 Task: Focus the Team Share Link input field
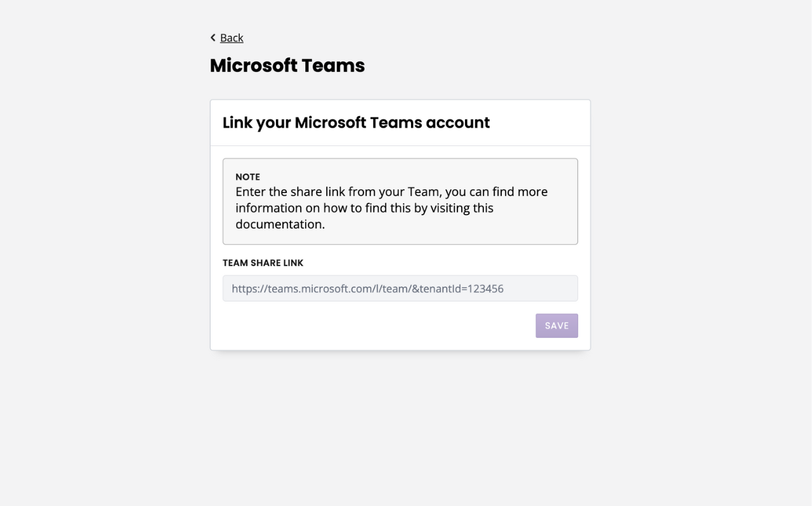[x=400, y=288]
